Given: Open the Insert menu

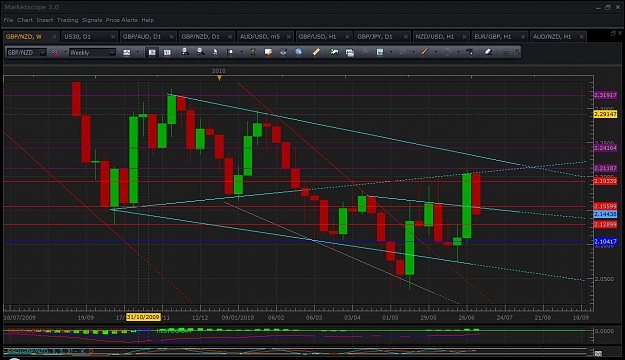Looking at the screenshot, I should click(45, 20).
